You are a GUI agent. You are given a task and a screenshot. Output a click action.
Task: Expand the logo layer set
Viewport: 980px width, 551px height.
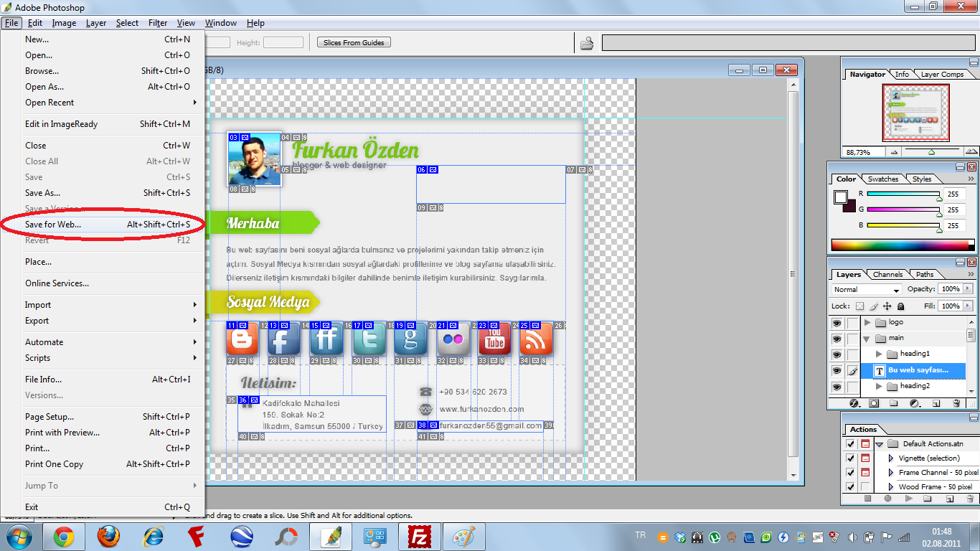pos(867,323)
